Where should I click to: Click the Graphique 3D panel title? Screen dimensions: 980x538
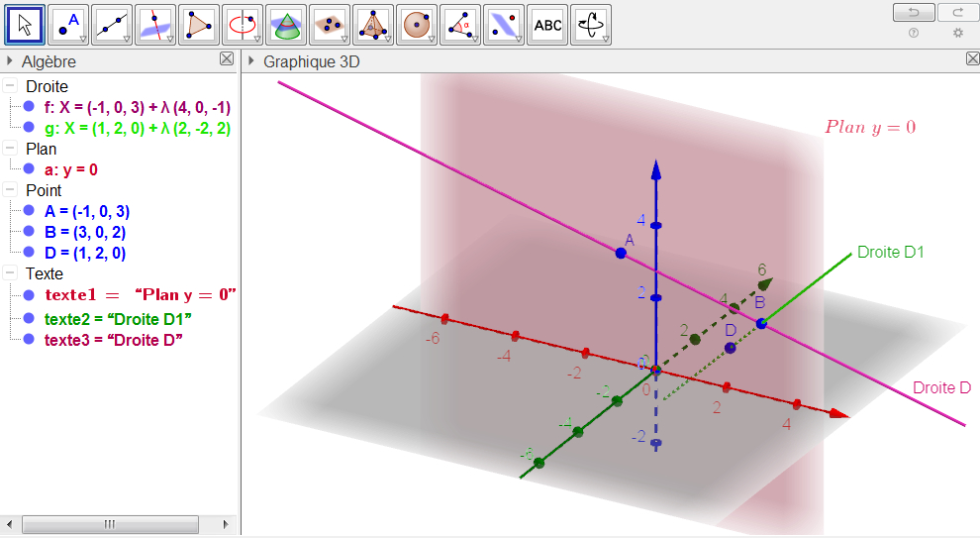pos(311,61)
